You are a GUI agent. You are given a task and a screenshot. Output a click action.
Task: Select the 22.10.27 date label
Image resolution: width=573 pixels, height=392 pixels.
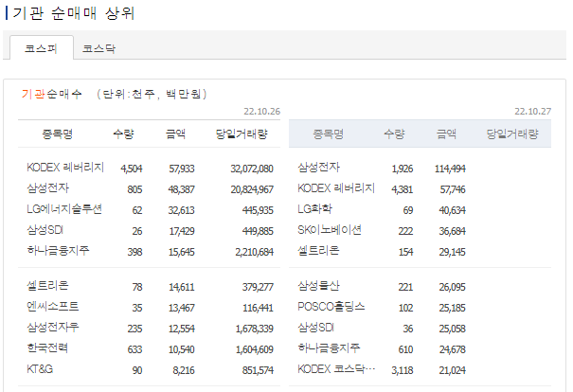click(533, 112)
